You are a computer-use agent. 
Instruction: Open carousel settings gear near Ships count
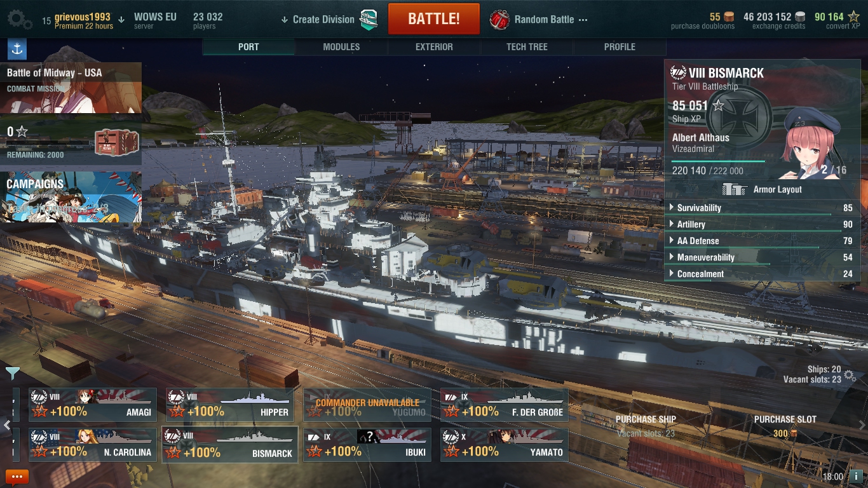click(850, 377)
